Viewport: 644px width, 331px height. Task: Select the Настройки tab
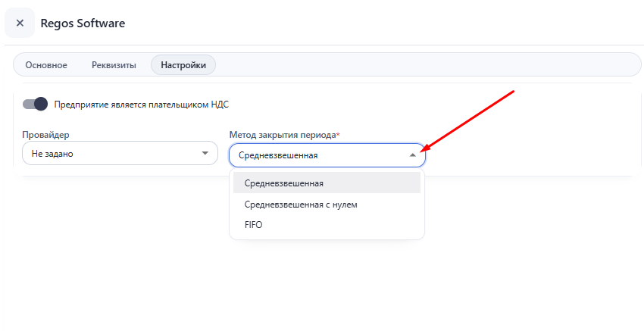pyautogui.click(x=183, y=65)
